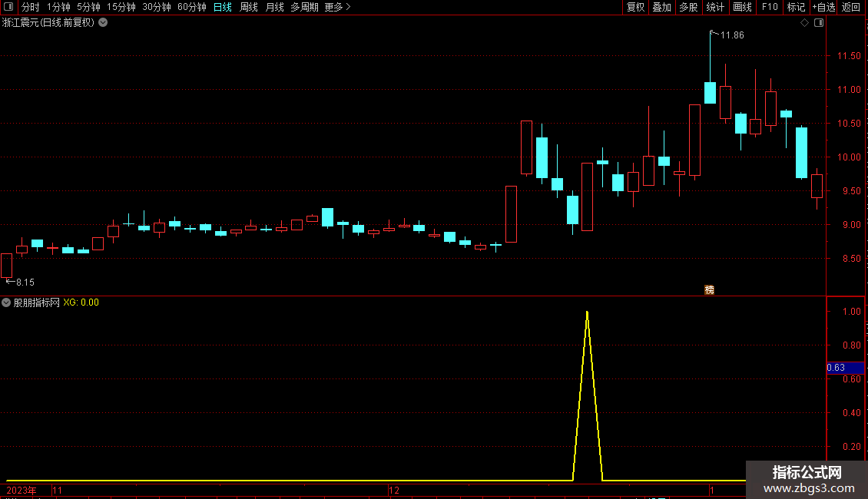Click the 2023年 date label

[x=22, y=491]
